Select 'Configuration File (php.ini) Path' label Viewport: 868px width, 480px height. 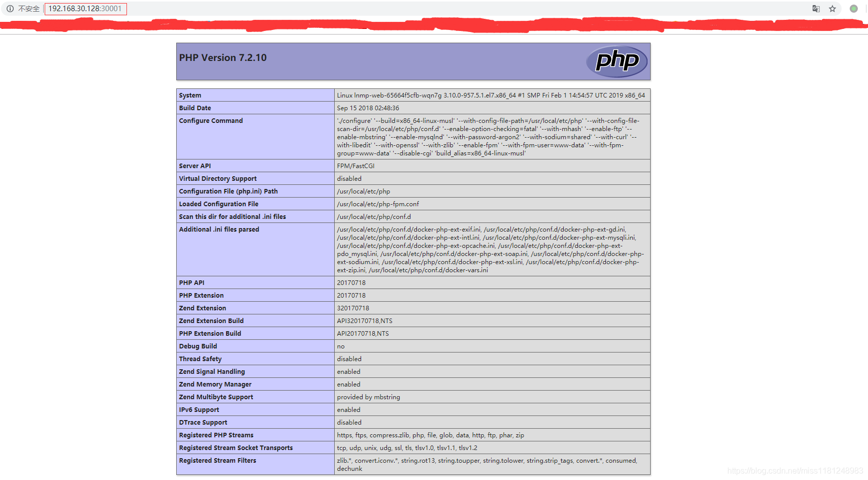tap(229, 191)
